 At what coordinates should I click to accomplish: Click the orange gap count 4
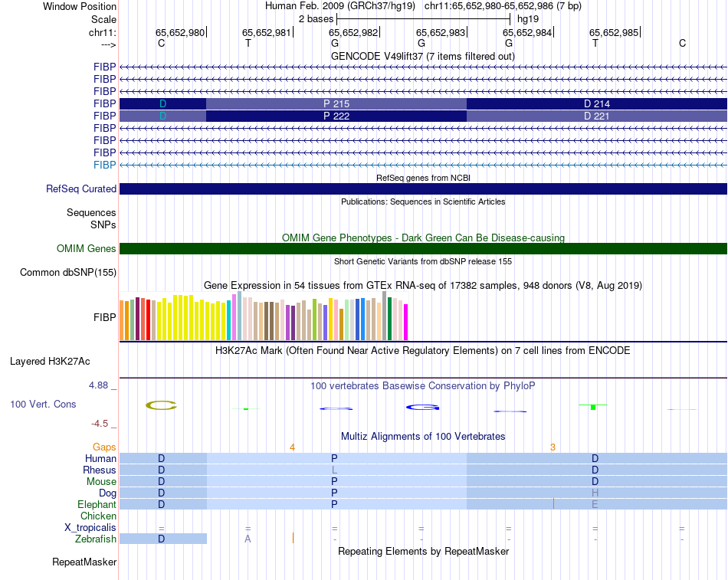point(292,447)
